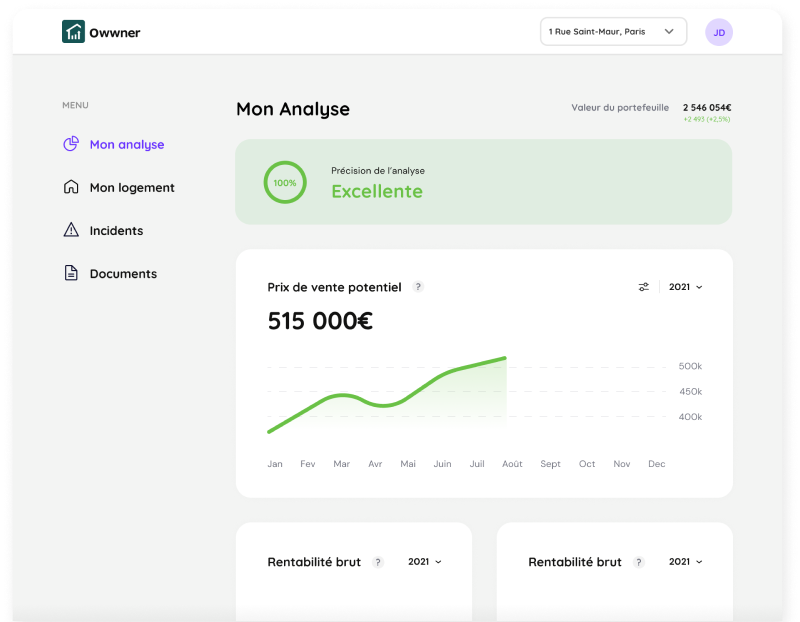Click the 100% precision progress ring
800x622 pixels.
pos(285,183)
